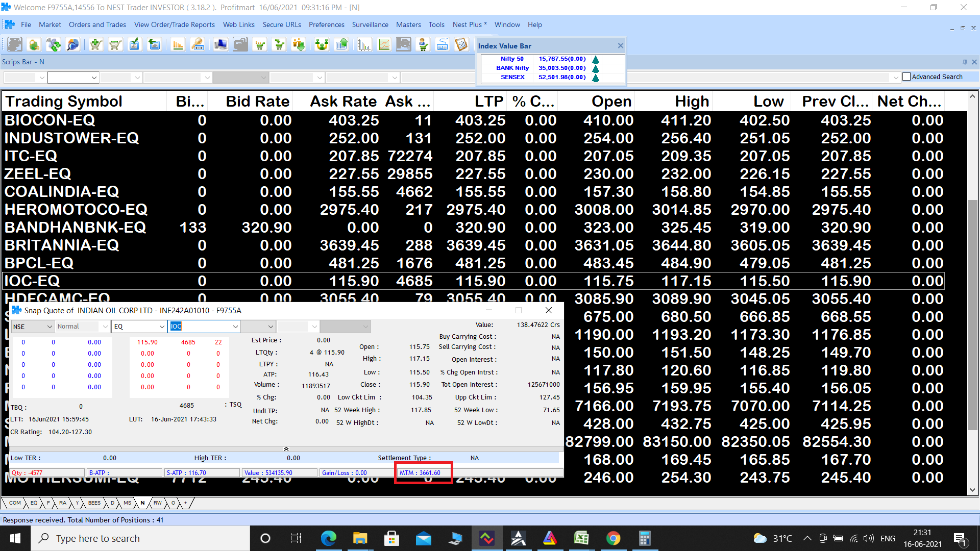Click the green people group toolbar icon
980x551 pixels.
322,45
